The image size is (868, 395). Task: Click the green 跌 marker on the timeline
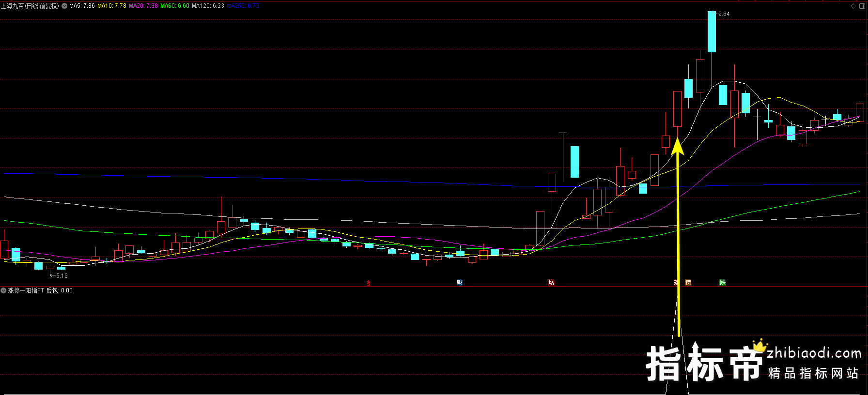tap(722, 283)
